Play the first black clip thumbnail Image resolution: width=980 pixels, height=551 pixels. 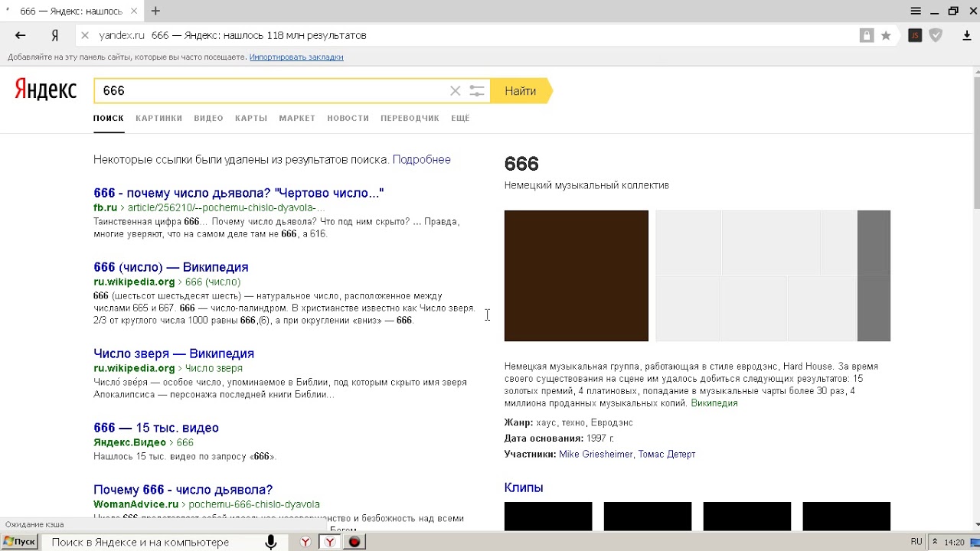548,516
